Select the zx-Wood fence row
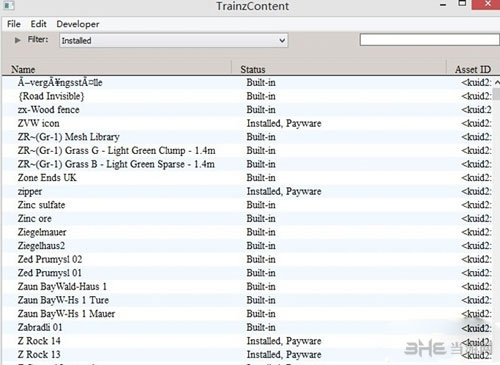Screen dimensions: 500x365 tap(248, 110)
